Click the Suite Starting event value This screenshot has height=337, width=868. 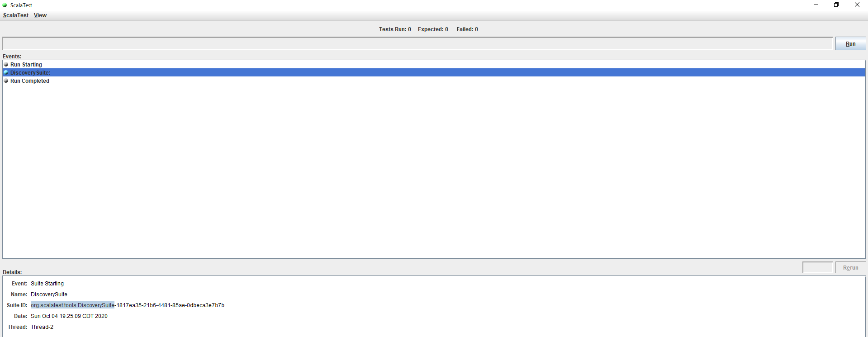coord(47,284)
